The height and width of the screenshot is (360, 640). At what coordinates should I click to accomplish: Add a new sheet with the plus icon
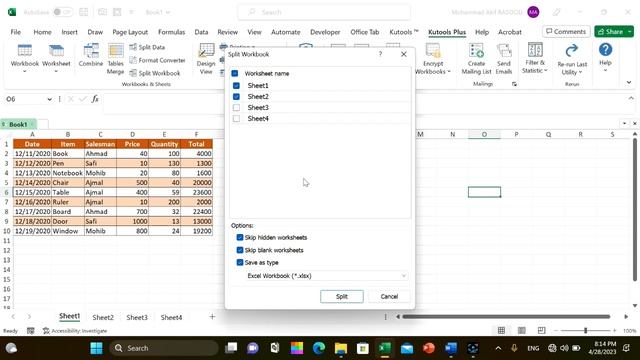click(212, 317)
